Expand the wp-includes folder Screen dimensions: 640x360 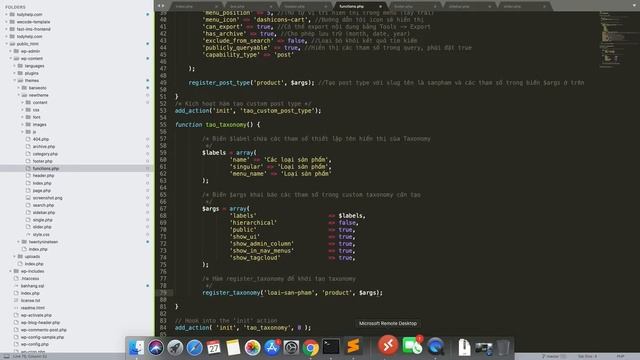[x=11, y=271]
